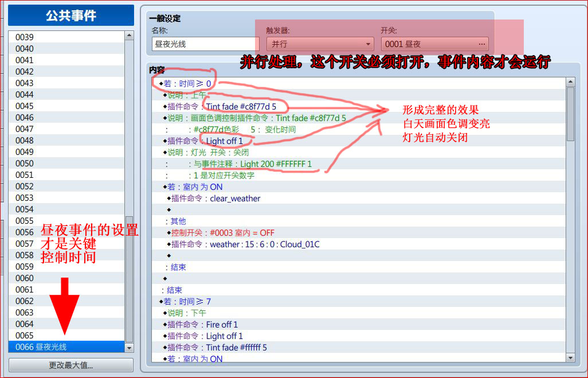The image size is (588, 378).
Task: Select the first 若：室内 为 ON line
Action: pyautogui.click(x=359, y=187)
